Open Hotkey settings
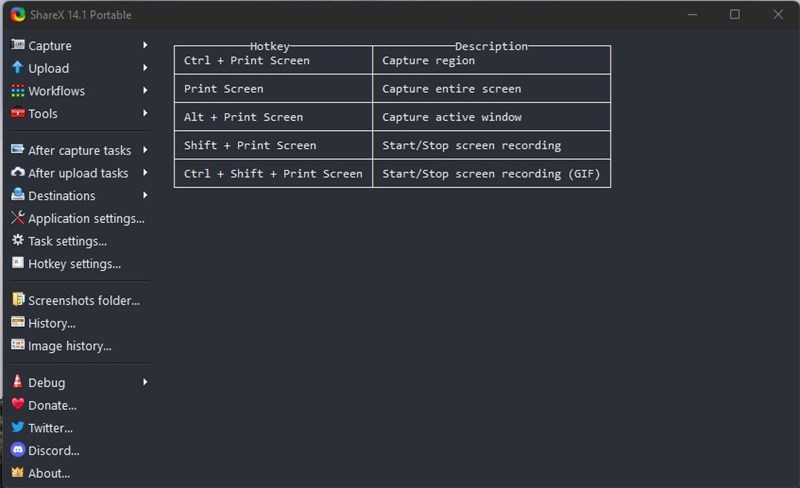Viewport: 800px width, 488px height. pos(74,264)
